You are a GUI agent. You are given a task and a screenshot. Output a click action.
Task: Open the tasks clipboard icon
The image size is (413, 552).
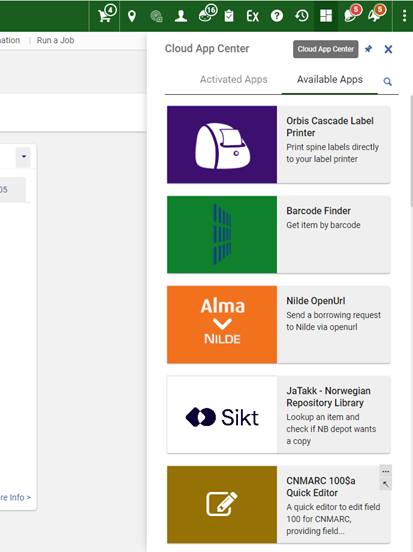tap(229, 16)
